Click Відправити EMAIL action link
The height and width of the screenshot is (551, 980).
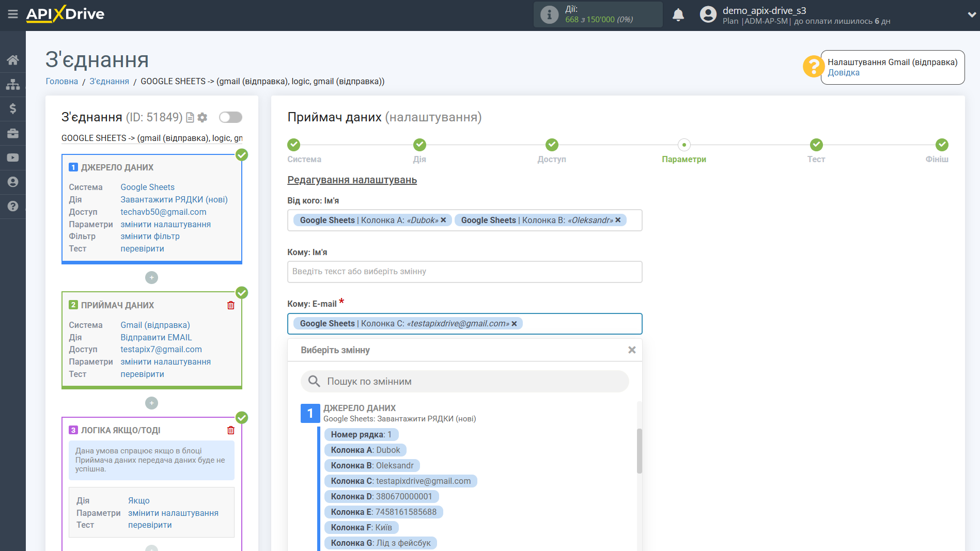156,338
